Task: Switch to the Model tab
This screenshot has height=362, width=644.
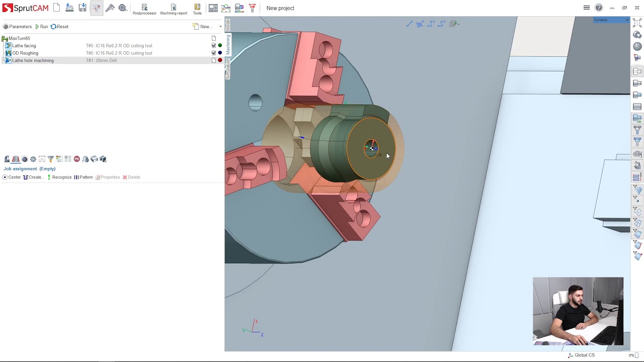Action: (x=227, y=25)
